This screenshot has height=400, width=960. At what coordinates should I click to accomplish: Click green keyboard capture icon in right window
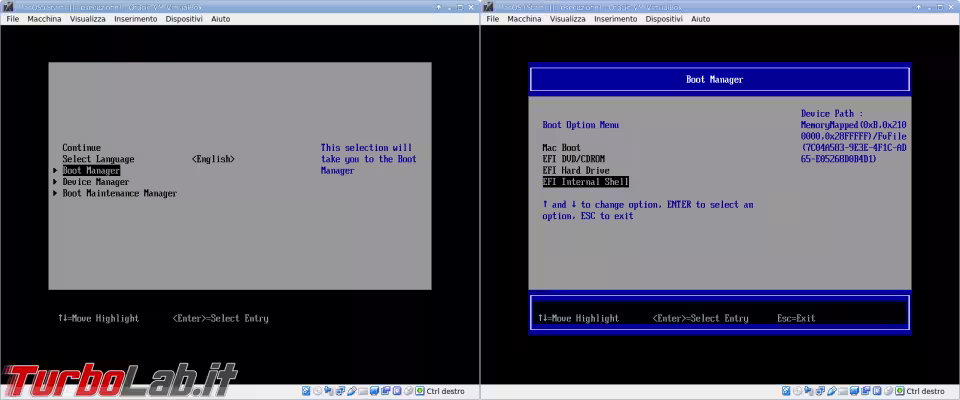[899, 391]
